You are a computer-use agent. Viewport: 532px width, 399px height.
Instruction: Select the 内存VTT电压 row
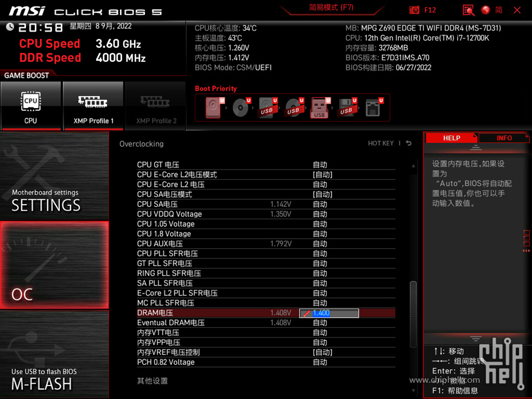[x=266, y=332]
